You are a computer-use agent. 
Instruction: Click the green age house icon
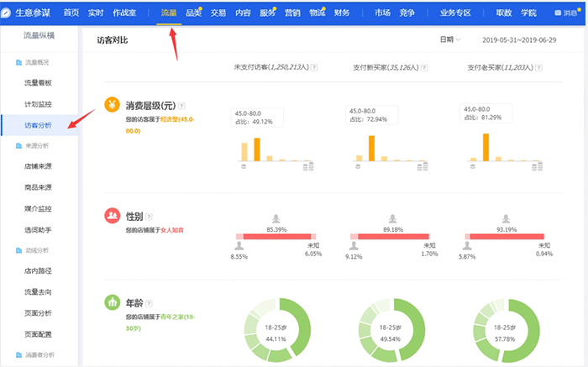[x=112, y=302]
